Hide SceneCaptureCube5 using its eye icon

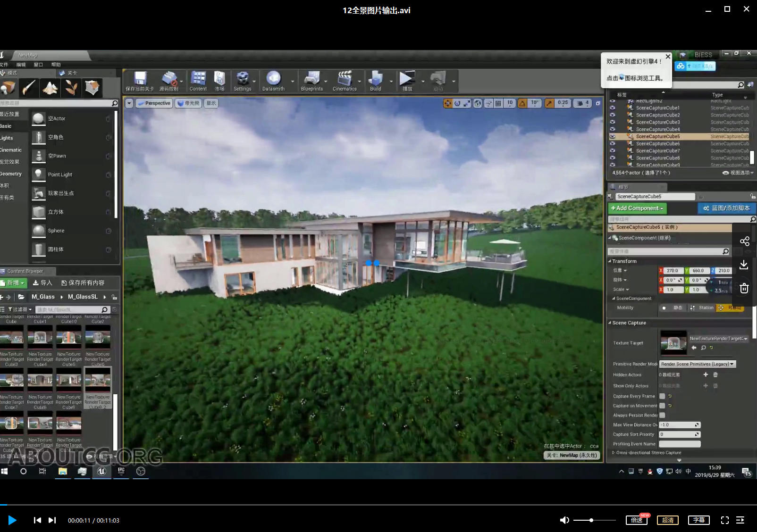[x=613, y=136]
